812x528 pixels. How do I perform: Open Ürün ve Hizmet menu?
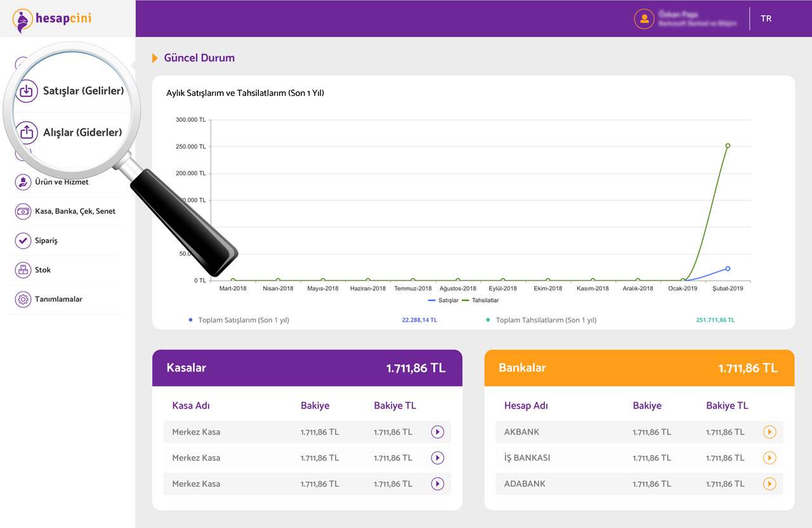point(62,182)
